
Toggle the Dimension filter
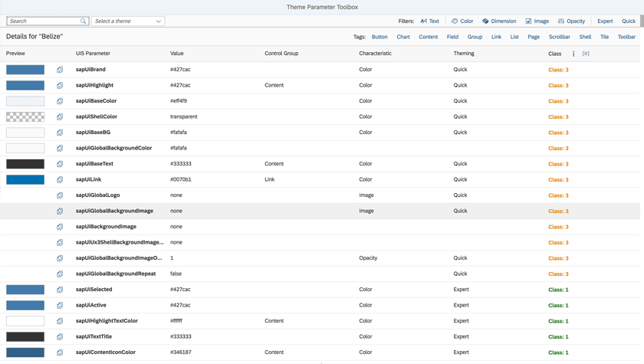tap(499, 21)
